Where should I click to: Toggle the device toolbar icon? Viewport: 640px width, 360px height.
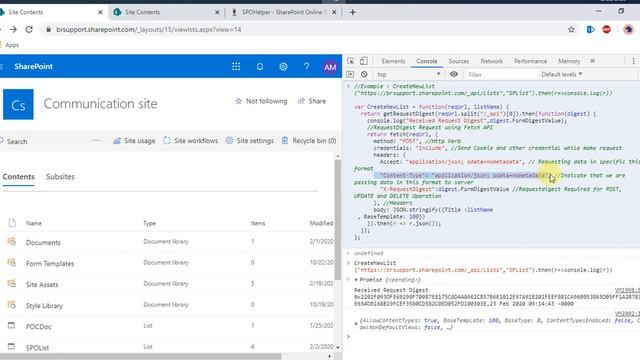tap(363, 61)
